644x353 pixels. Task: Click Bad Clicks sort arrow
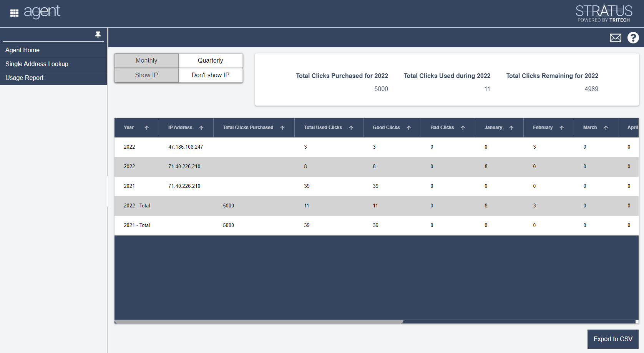coord(463,128)
